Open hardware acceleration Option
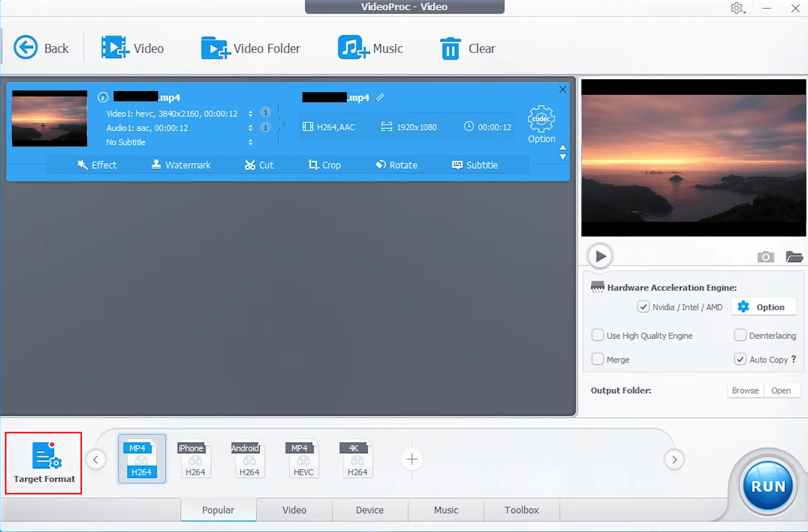This screenshot has height=532, width=808. pyautogui.click(x=763, y=307)
